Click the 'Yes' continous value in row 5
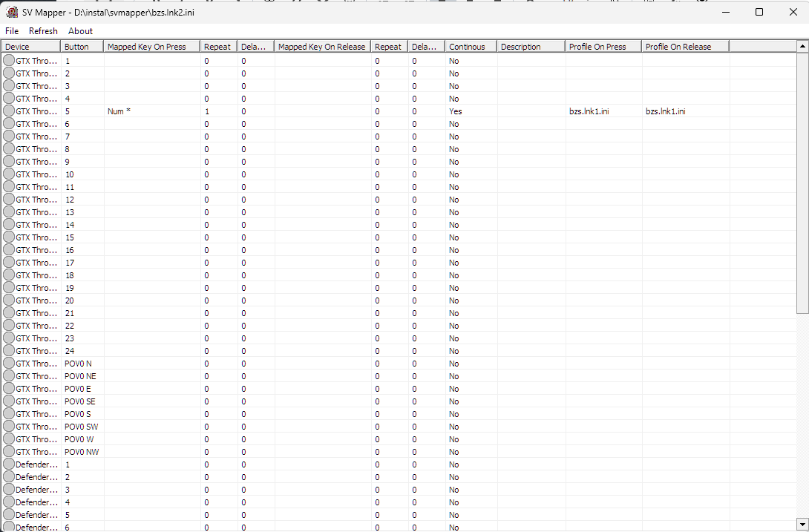 tap(456, 111)
